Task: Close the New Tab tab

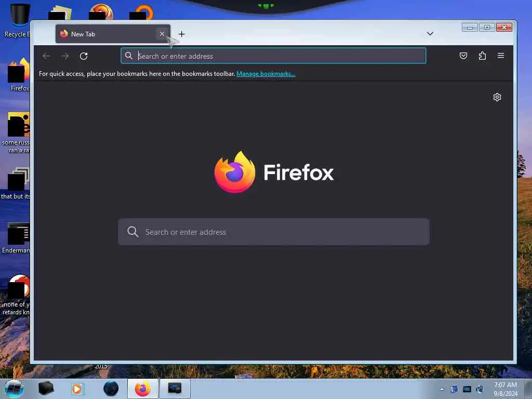Action: 162,34
